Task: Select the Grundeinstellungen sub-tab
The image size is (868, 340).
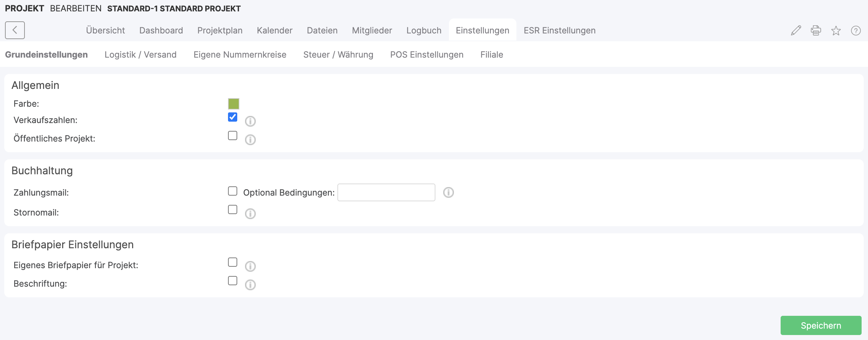Action: [47, 55]
